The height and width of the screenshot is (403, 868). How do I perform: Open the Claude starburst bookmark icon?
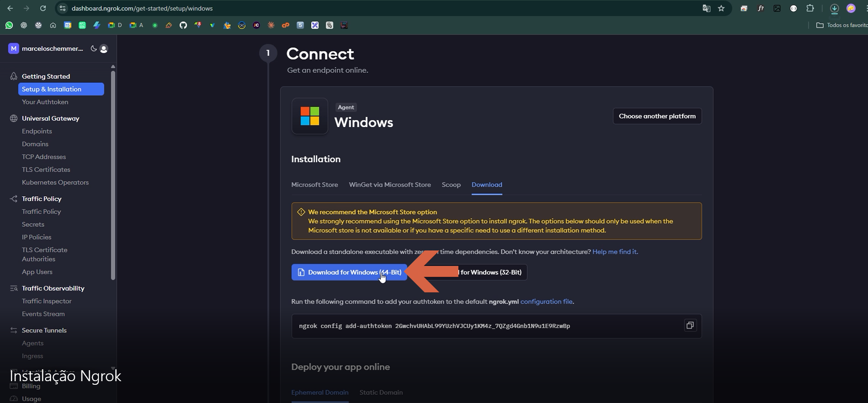point(271,26)
